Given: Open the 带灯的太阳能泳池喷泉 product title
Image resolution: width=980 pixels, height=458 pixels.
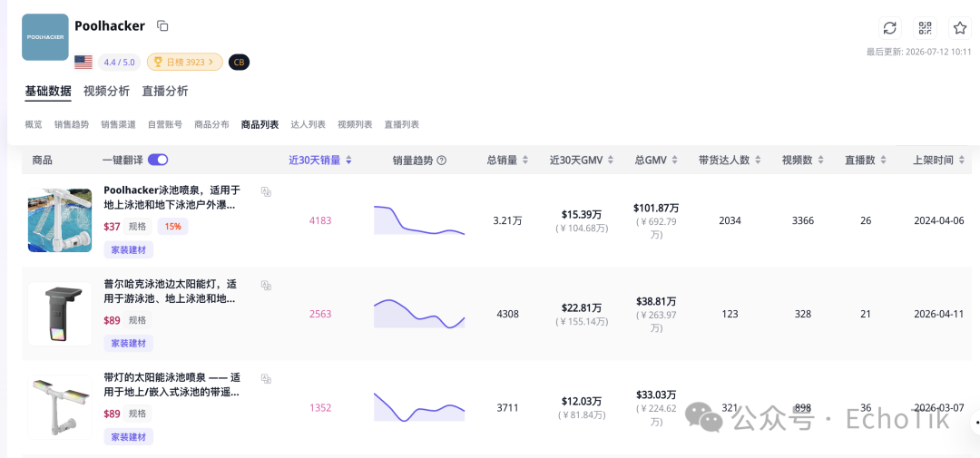Looking at the screenshot, I should (x=171, y=385).
